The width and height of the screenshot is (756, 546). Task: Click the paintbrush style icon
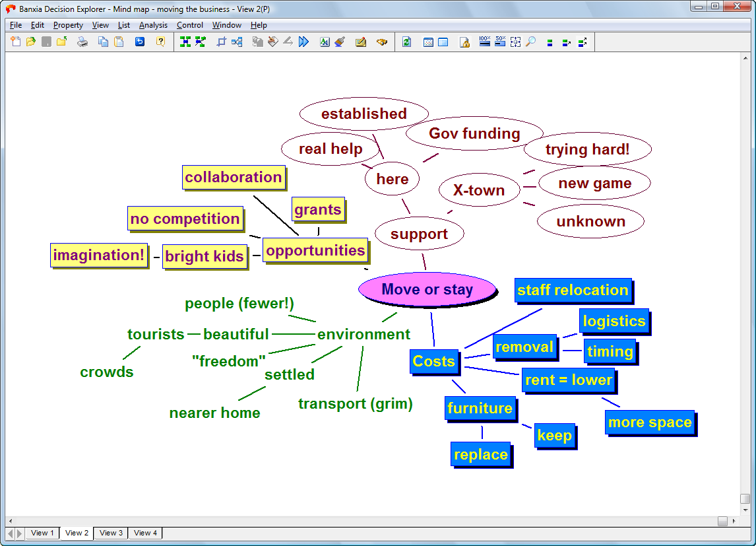coord(340,42)
